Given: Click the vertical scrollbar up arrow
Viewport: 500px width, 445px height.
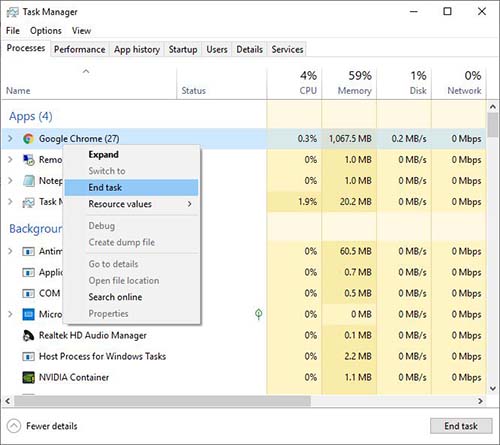Looking at the screenshot, I should click(x=493, y=107).
